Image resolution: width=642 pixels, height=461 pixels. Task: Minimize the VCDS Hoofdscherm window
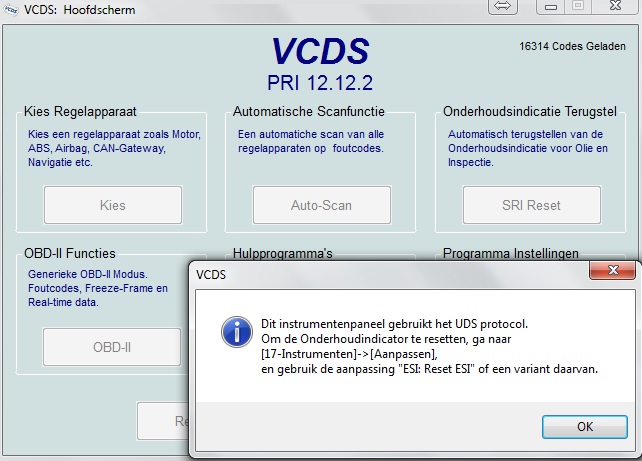point(551,6)
